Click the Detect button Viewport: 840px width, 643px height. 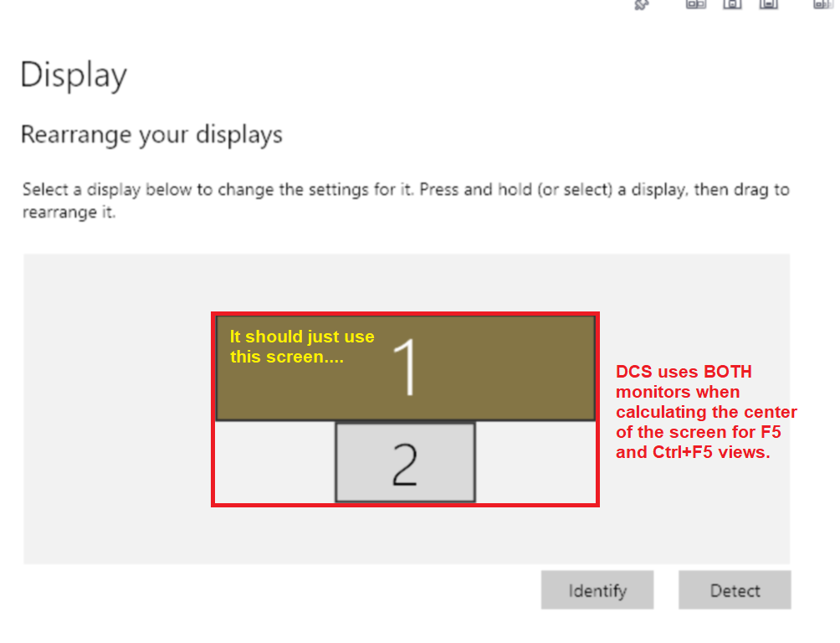pos(735,590)
